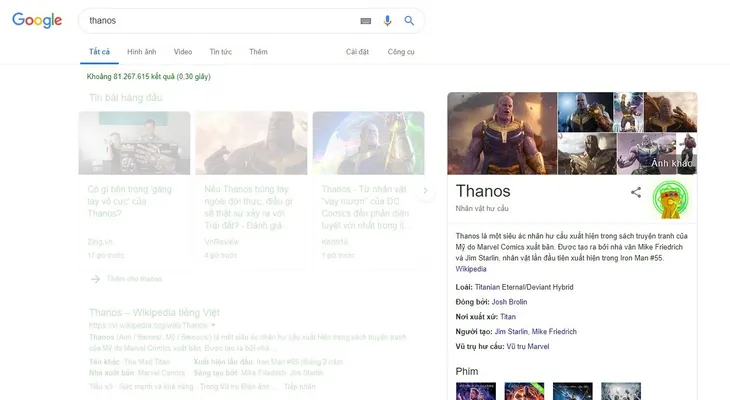Click the Infinity Gauntlet easter egg icon

pyautogui.click(x=670, y=199)
